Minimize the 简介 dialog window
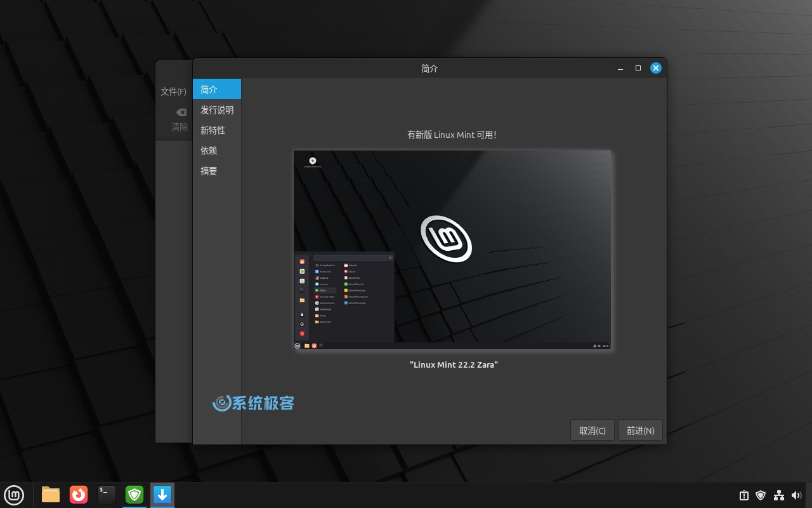 (620, 68)
